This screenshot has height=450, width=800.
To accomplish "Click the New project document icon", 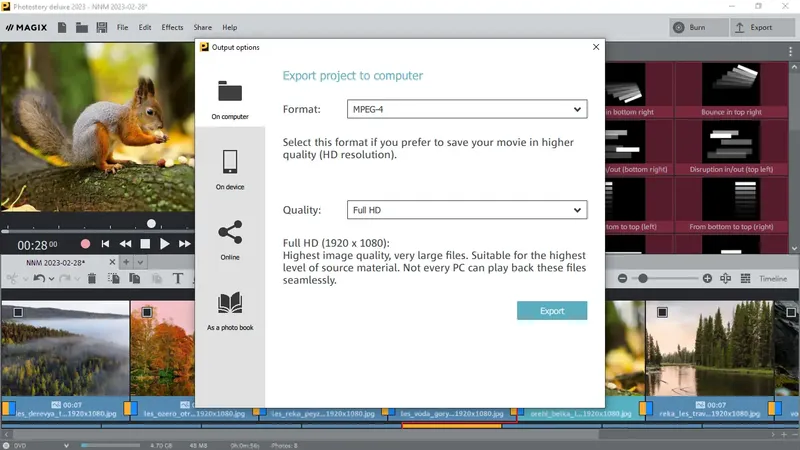I will tap(62, 28).
